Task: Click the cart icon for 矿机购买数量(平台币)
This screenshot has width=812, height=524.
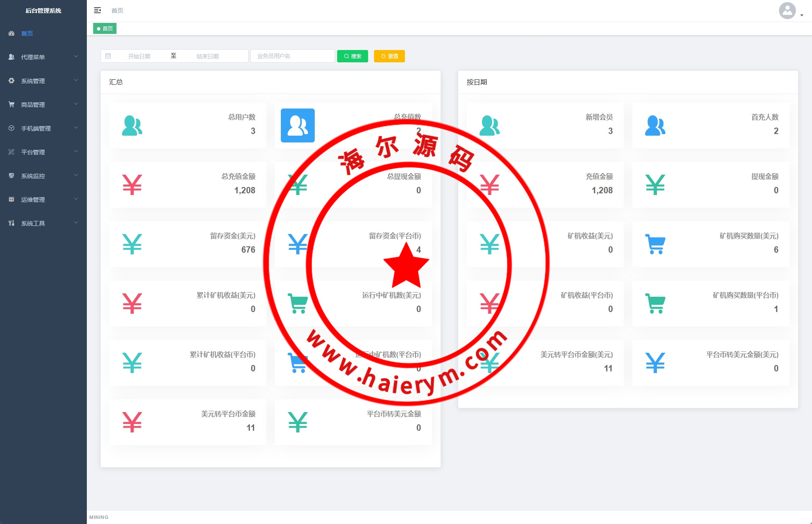Action: coord(655,304)
